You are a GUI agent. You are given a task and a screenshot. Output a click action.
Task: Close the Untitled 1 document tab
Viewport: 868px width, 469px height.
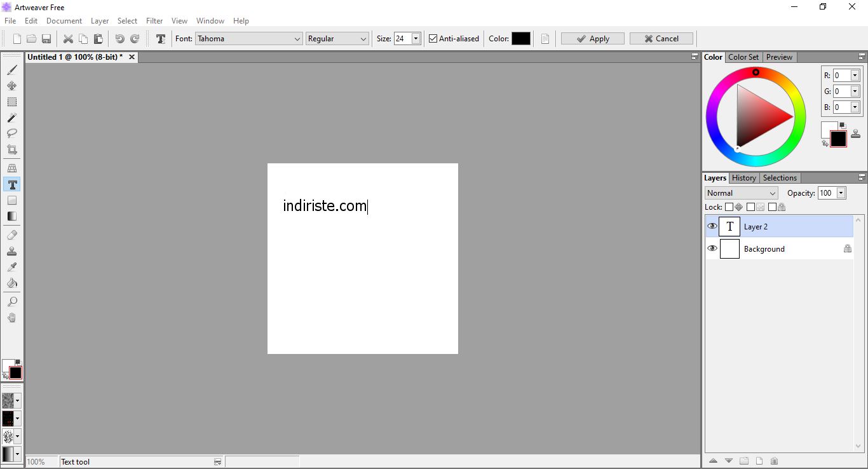132,57
